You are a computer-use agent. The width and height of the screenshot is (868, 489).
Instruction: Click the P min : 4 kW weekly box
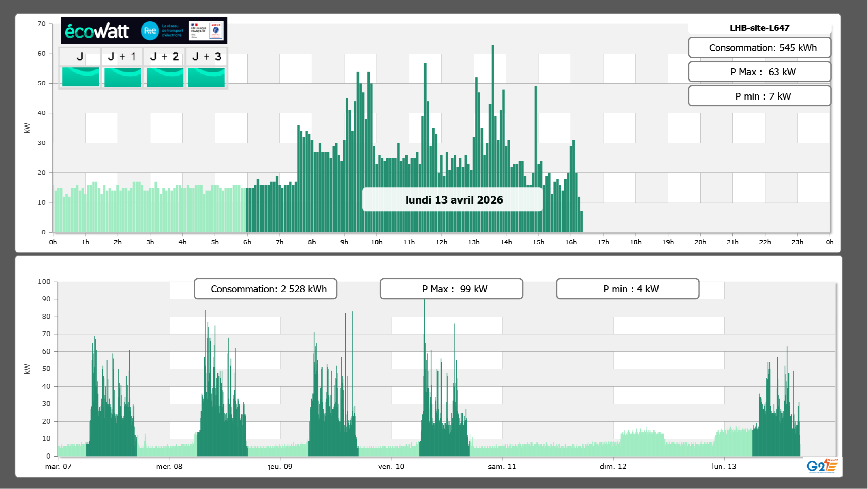[x=628, y=289]
